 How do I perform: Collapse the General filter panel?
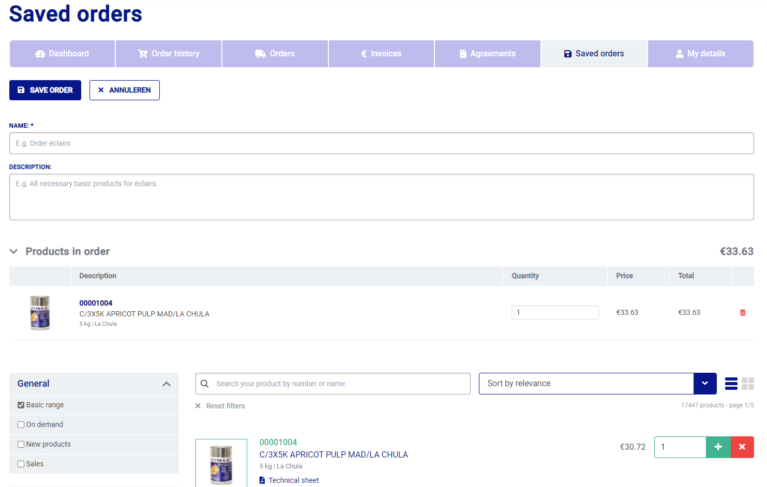[x=166, y=384]
